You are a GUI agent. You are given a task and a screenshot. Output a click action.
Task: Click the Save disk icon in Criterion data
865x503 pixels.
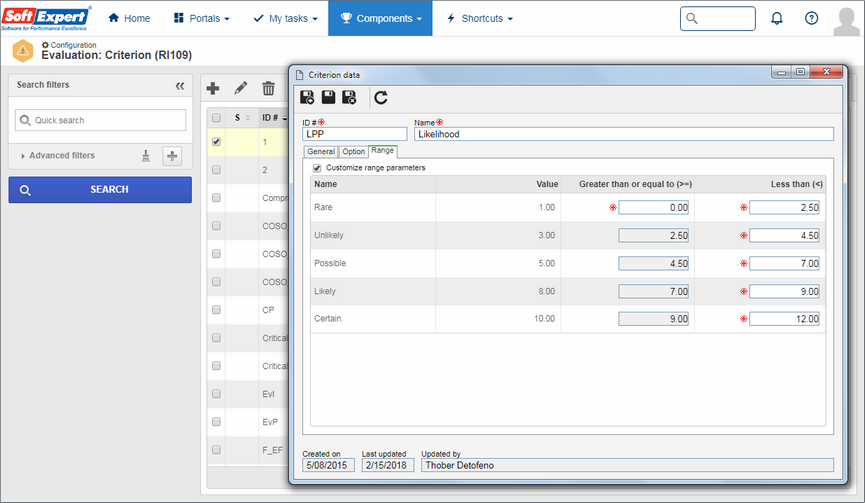point(328,98)
